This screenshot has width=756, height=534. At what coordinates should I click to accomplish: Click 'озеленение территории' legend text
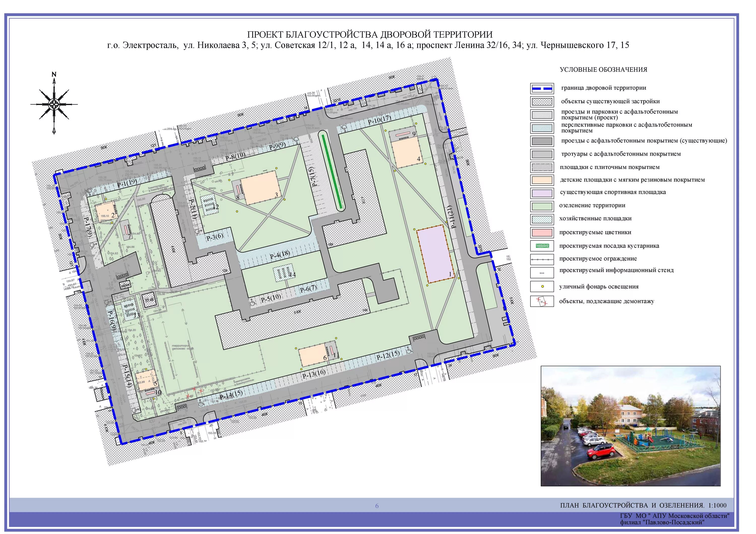click(x=592, y=205)
